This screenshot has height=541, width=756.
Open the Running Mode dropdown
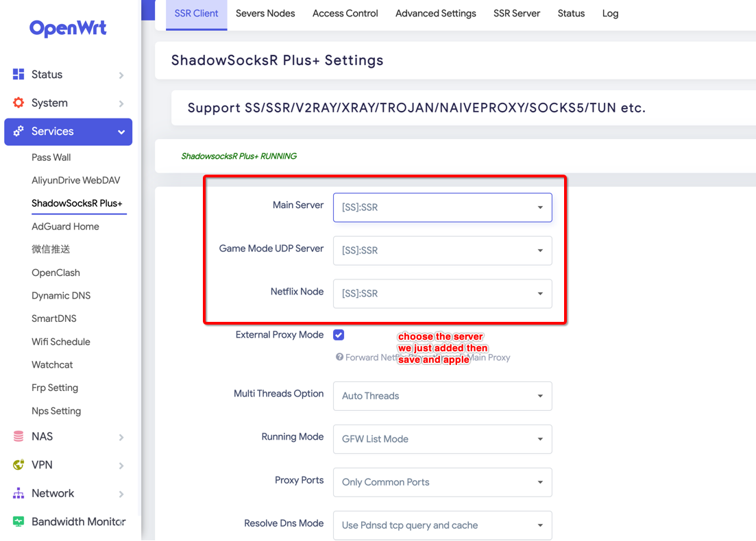point(442,439)
